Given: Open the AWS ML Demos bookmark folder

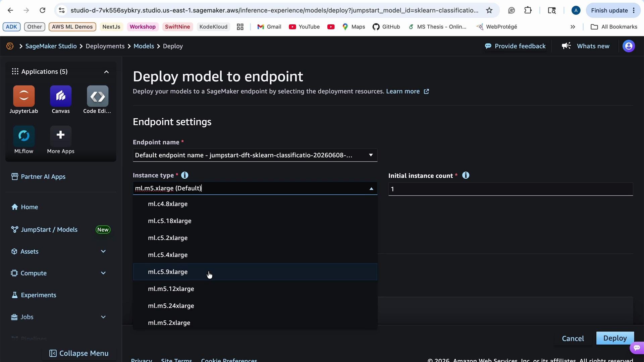Looking at the screenshot, I should pos(72,27).
